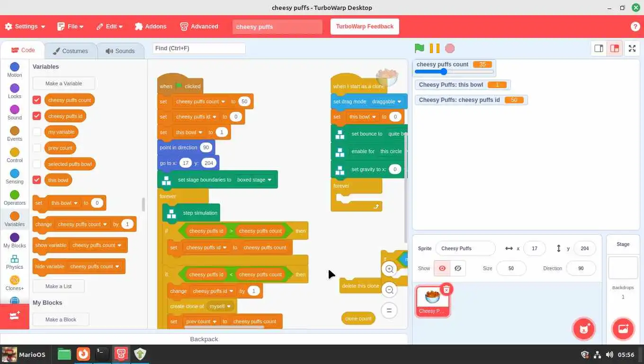The height and width of the screenshot is (364, 644).
Task: Open the Advanced menu item
Action: [x=199, y=27]
